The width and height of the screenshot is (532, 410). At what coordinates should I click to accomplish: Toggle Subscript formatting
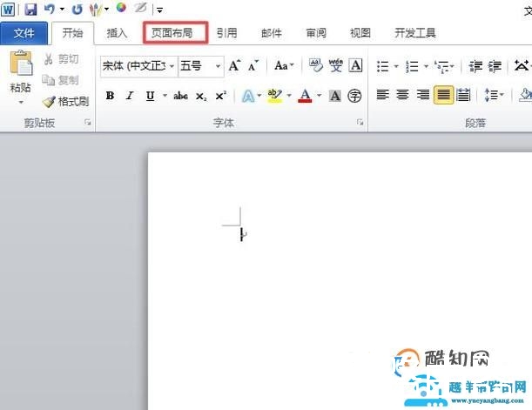[x=201, y=97]
